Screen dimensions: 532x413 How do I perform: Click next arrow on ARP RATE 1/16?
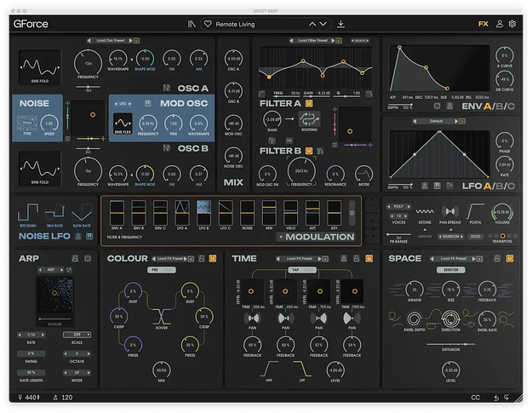(43, 335)
